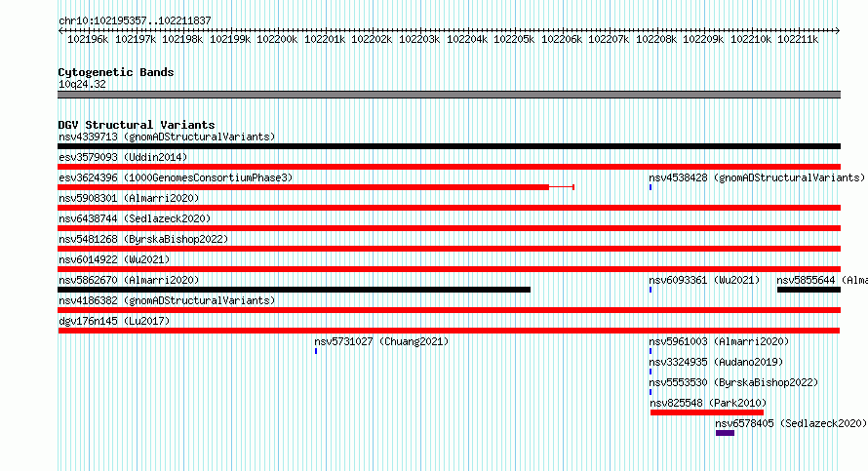Click the 102204k ruler tick label
This screenshot has width=868, height=471.
click(467, 39)
